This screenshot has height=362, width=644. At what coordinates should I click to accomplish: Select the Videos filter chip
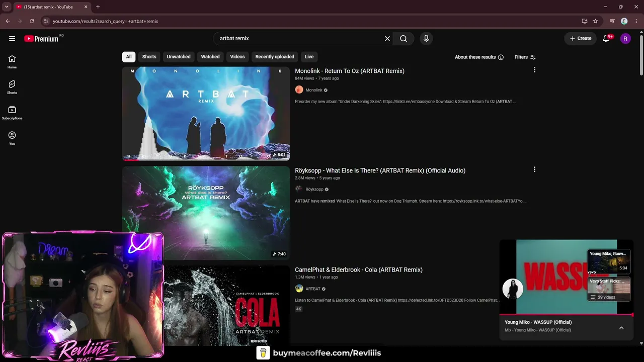(x=237, y=57)
